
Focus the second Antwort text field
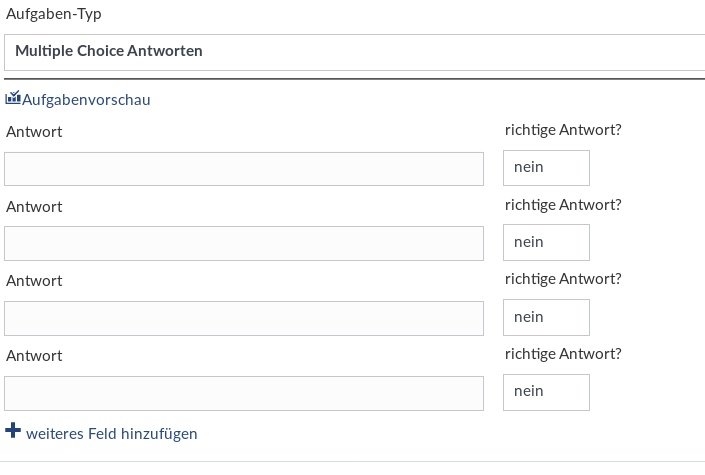pyautogui.click(x=244, y=244)
